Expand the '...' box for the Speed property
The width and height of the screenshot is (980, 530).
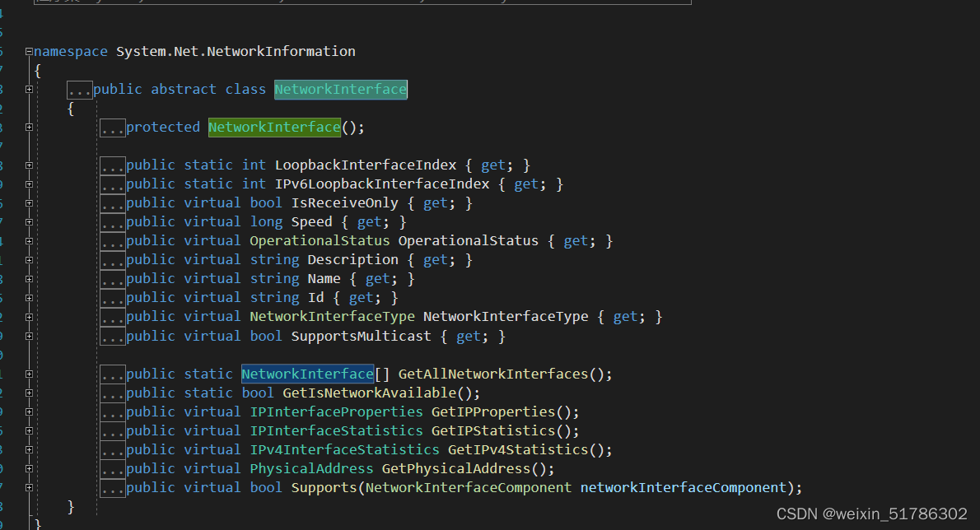click(x=113, y=221)
